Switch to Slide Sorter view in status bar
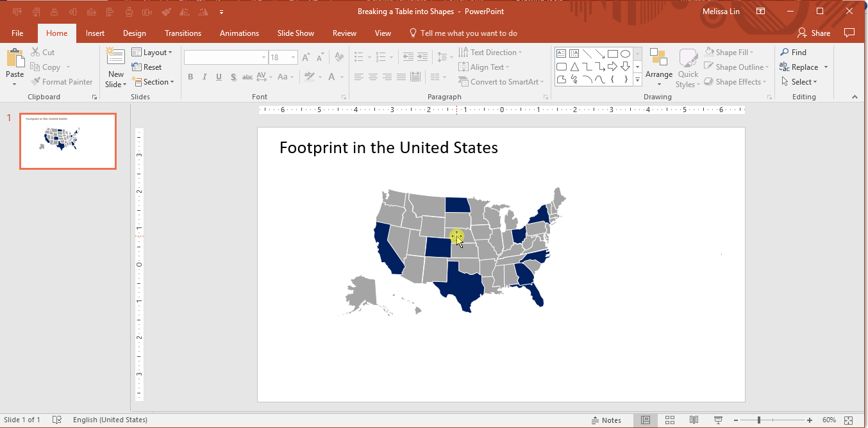 coord(670,420)
